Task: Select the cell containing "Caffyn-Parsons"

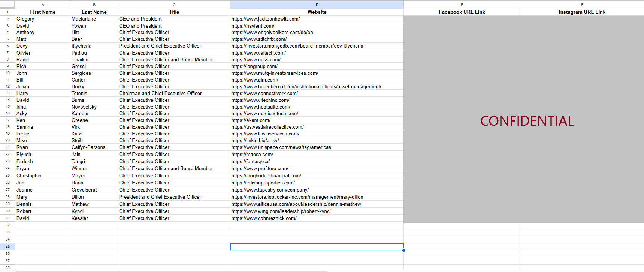Action: (94, 147)
